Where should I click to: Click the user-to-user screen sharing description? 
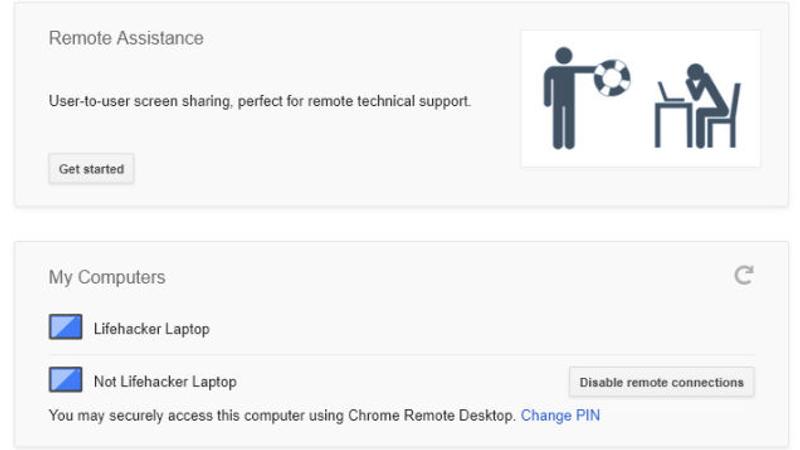pos(260,101)
